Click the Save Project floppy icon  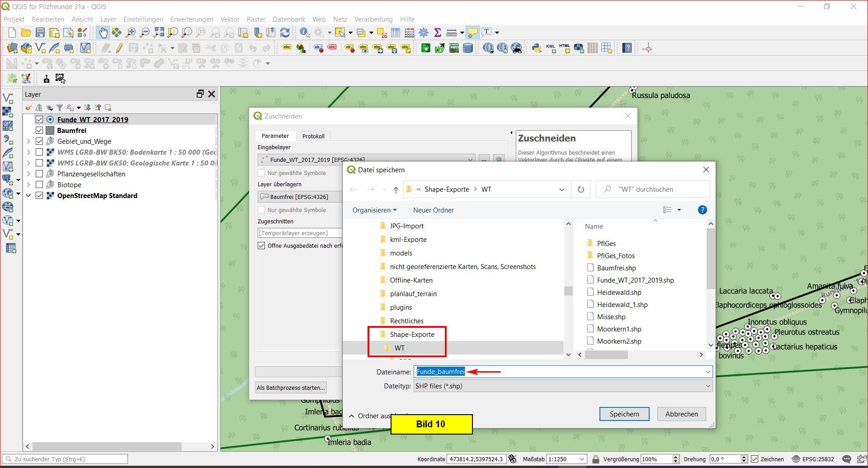(x=40, y=33)
